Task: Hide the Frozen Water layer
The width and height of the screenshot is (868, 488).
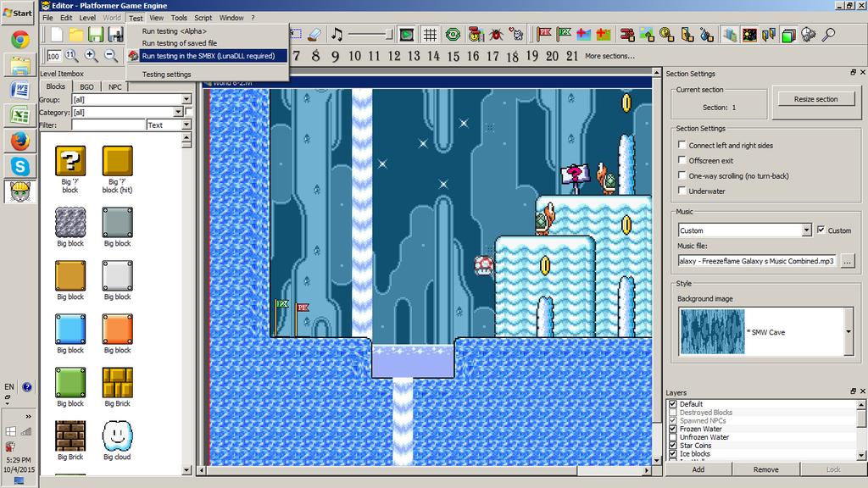Action: (673, 429)
